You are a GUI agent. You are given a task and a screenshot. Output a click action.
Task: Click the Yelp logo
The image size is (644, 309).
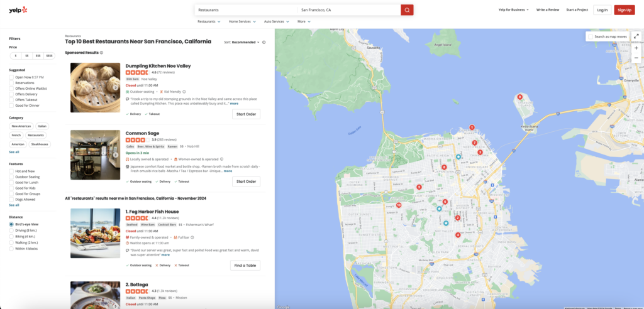click(x=18, y=10)
